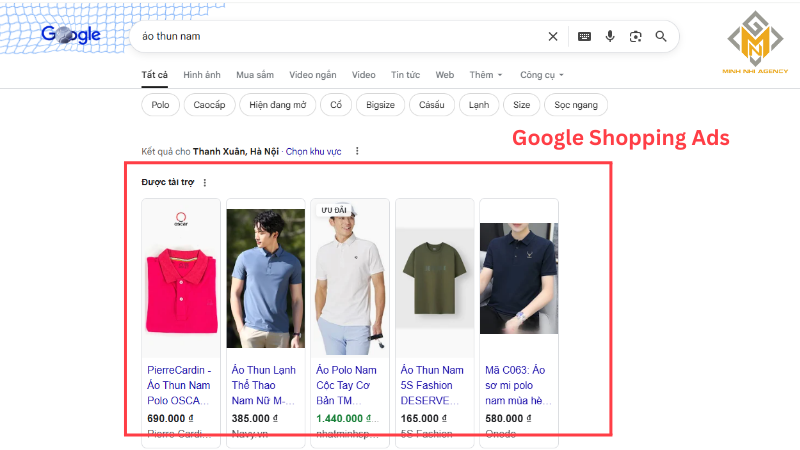This screenshot has height=450, width=800.
Task: Open the pink PierreCardin polo shirt image
Action: [181, 278]
